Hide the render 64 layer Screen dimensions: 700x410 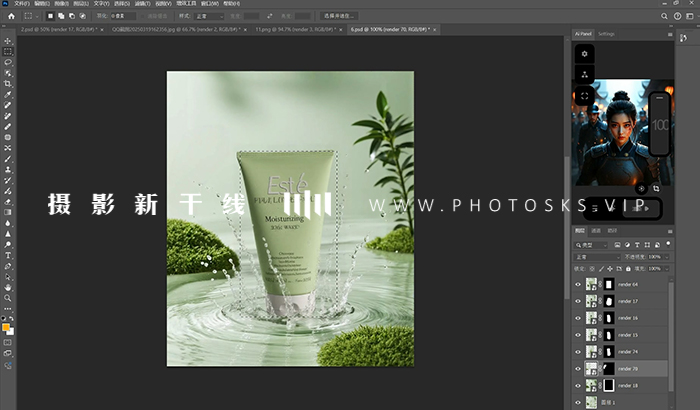(x=578, y=284)
